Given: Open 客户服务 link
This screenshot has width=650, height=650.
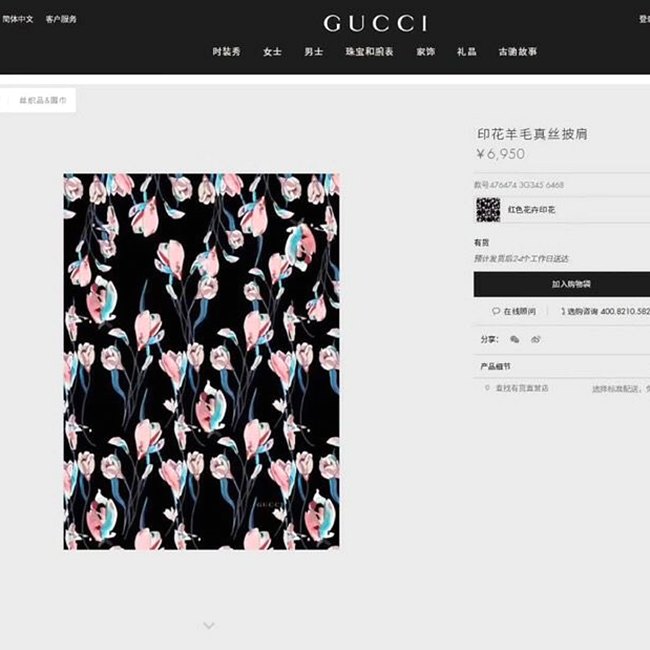Looking at the screenshot, I should tap(61, 19).
